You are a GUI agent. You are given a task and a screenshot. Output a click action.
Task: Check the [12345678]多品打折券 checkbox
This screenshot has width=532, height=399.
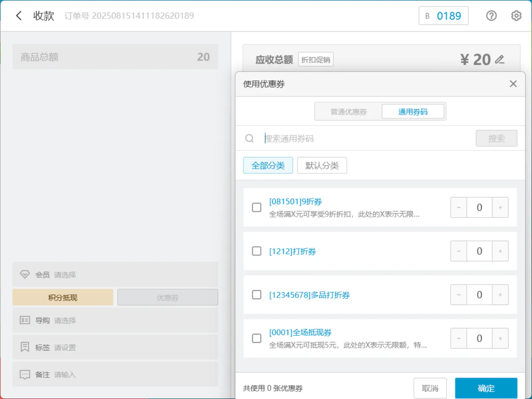tap(257, 295)
